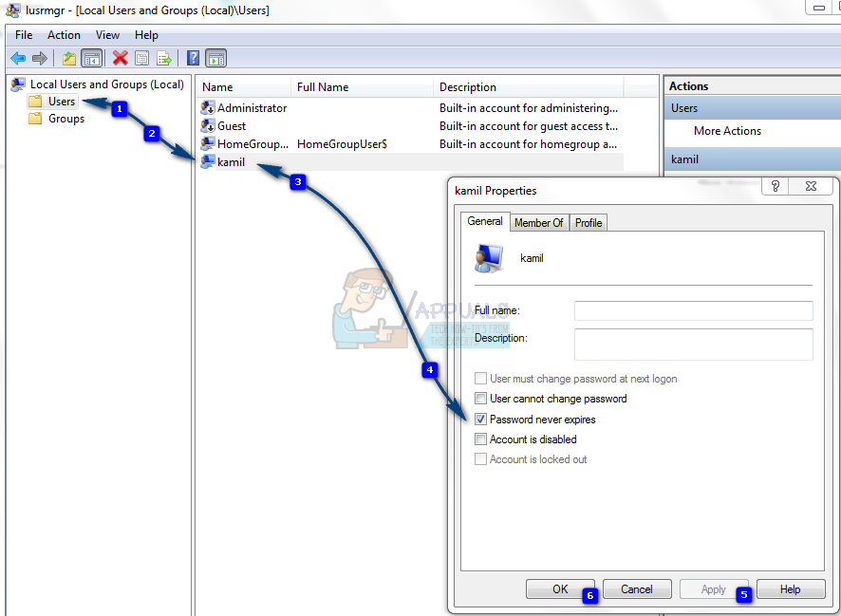
Task: Check Account is disabled
Action: coord(480,439)
